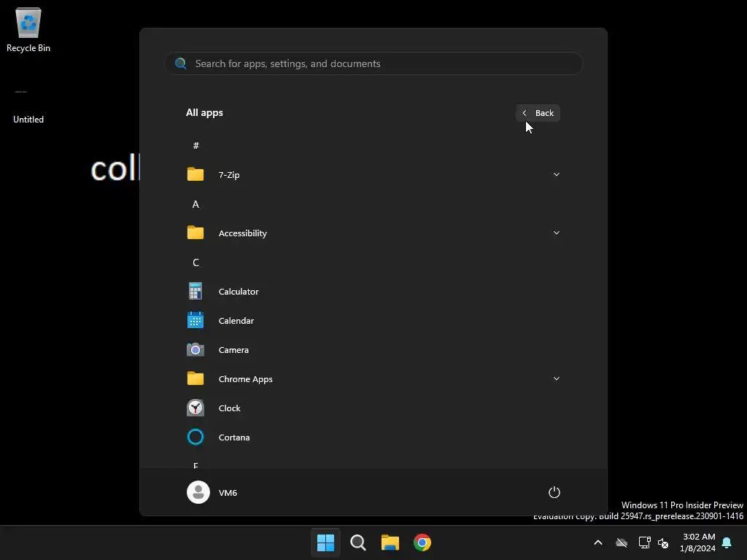
Task: Click the A letter section header
Action: (196, 204)
